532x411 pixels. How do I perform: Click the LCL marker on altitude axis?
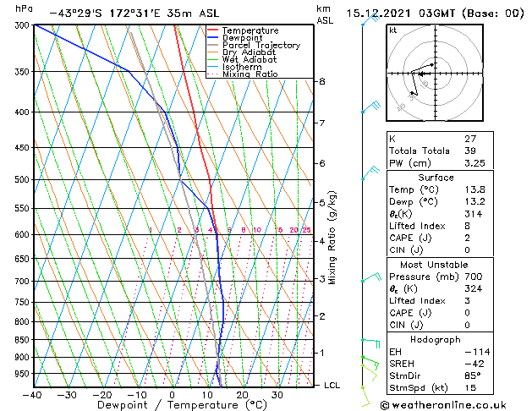(x=332, y=386)
